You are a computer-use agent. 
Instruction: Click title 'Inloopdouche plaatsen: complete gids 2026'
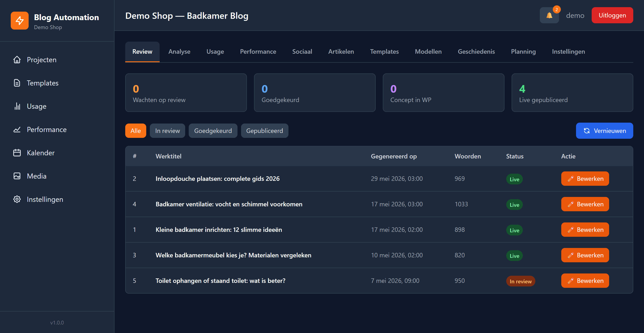click(218, 179)
